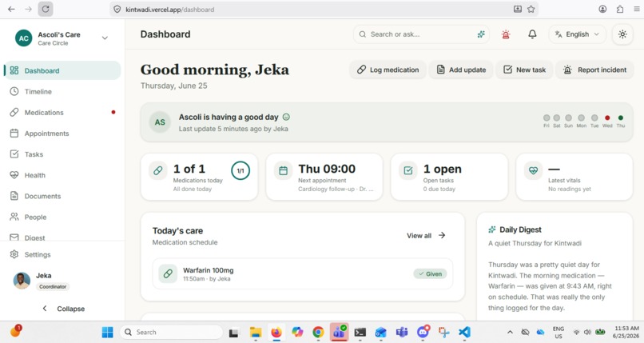Click the AC care circle avatar
644x343 pixels.
pyautogui.click(x=24, y=38)
